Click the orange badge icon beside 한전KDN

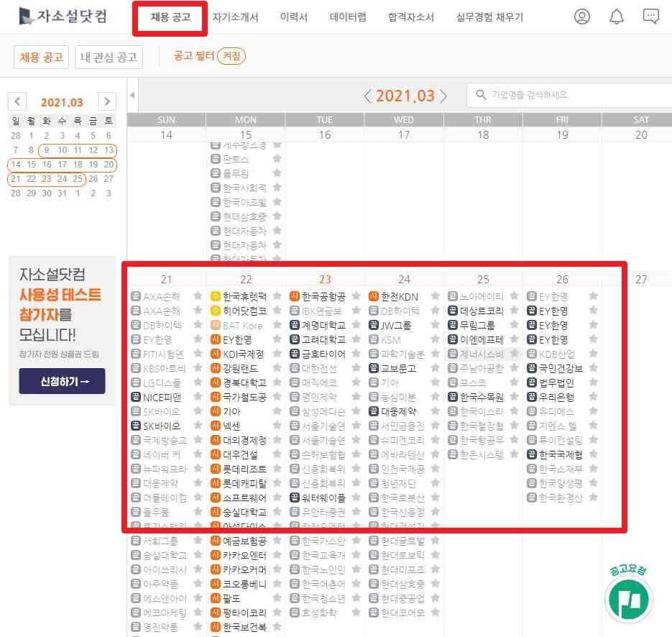click(x=373, y=295)
